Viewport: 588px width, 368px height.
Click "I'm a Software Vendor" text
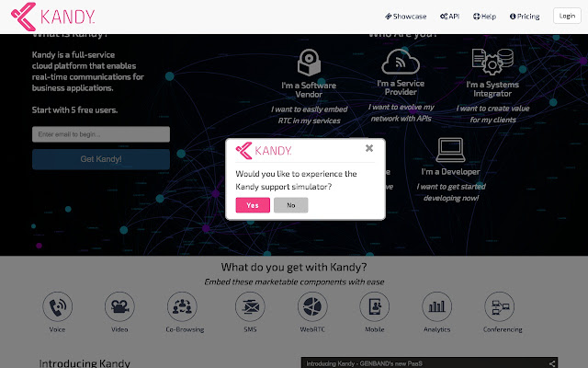click(x=309, y=90)
